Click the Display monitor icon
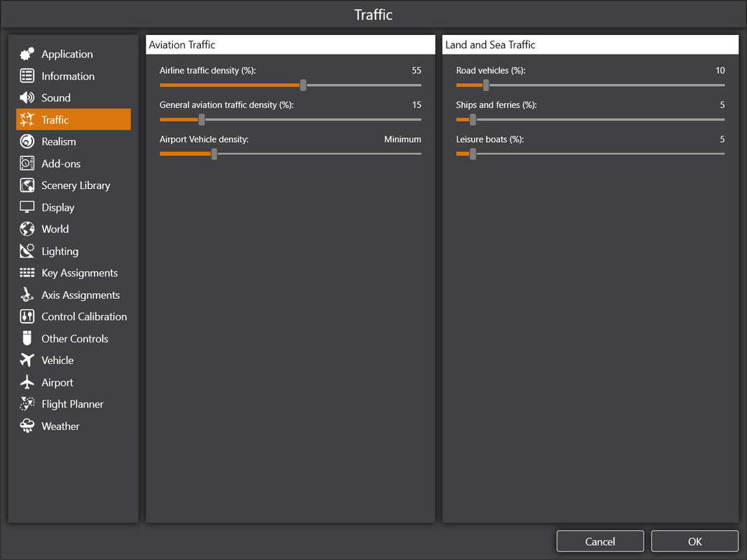Viewport: 747px width, 560px height. 27,207
